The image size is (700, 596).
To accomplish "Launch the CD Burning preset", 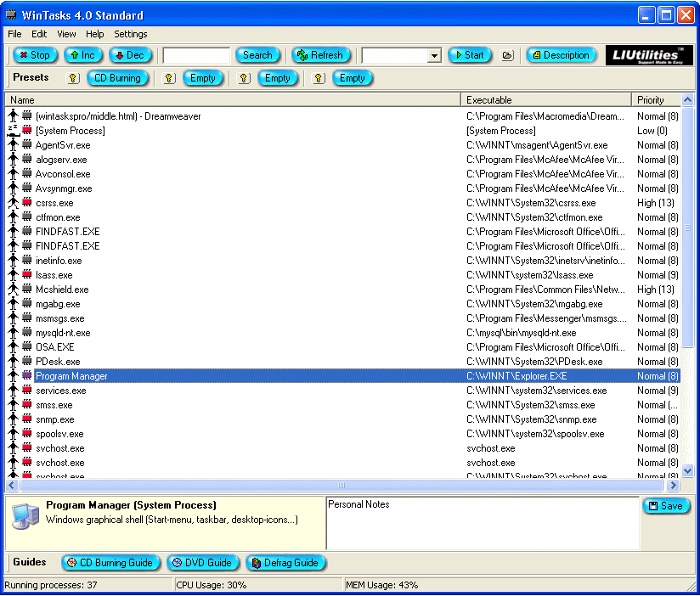I will tap(117, 78).
